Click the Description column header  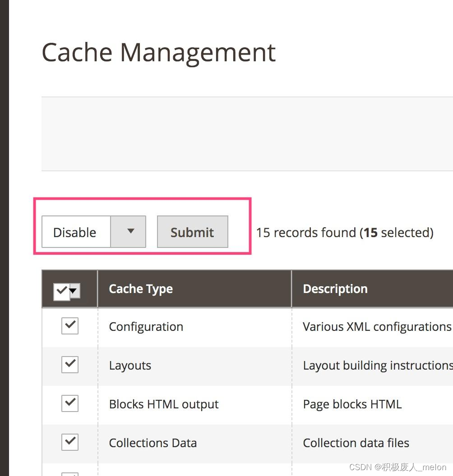pyautogui.click(x=335, y=289)
